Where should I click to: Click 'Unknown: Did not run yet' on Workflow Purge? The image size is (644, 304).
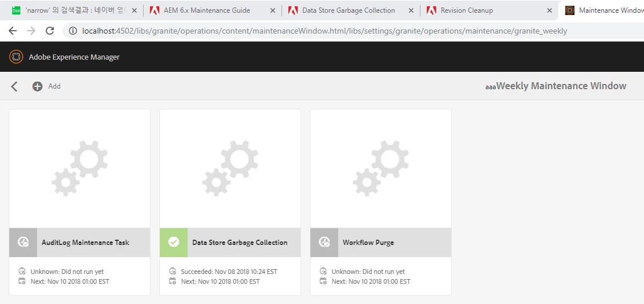coord(368,272)
